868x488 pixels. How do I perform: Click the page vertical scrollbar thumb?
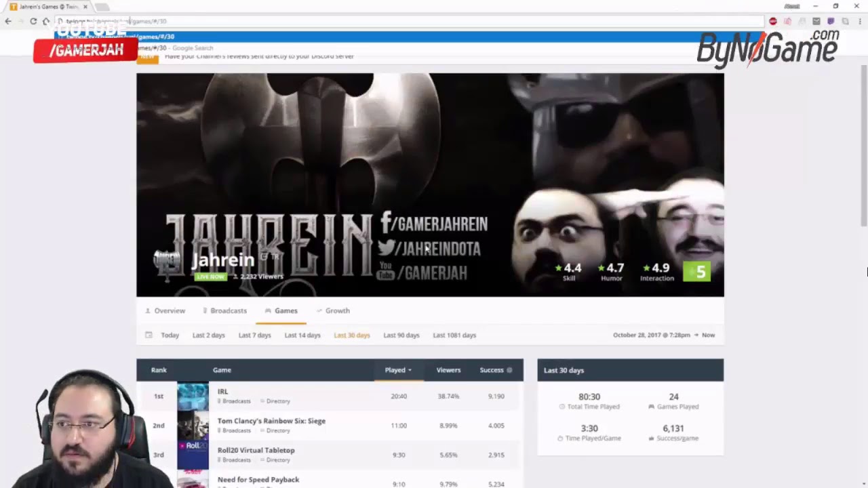[x=864, y=146]
